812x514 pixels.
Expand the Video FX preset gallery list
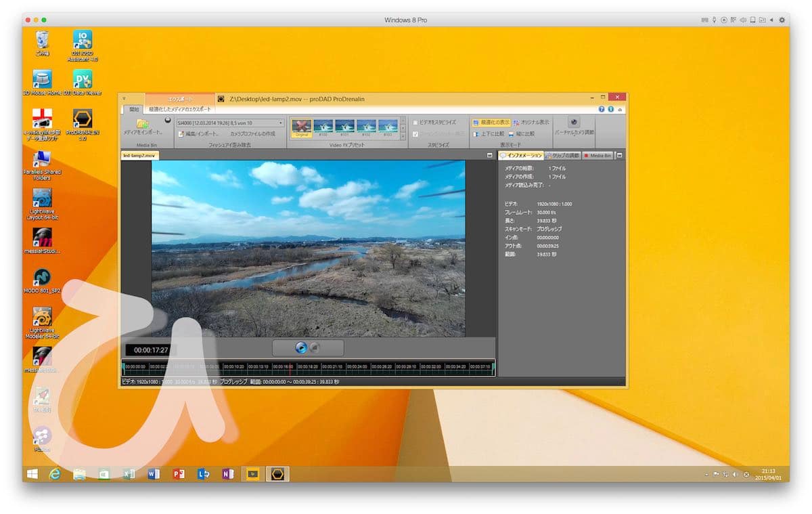(x=403, y=135)
